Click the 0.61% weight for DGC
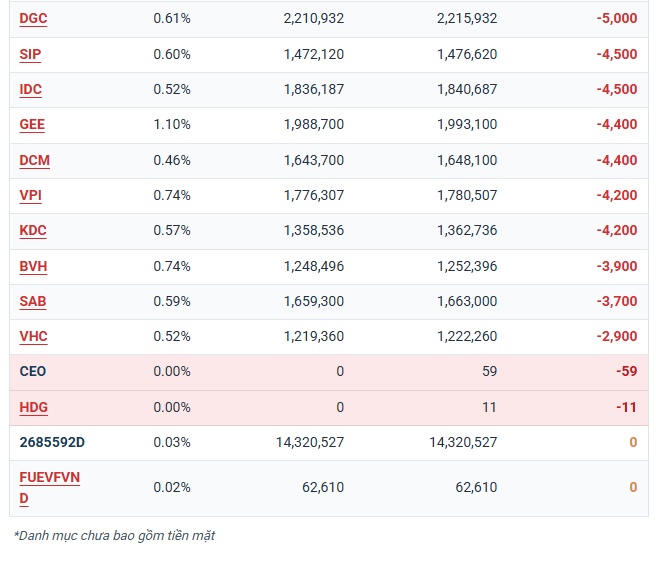Image resolution: width=656 pixels, height=562 pixels. click(x=172, y=18)
